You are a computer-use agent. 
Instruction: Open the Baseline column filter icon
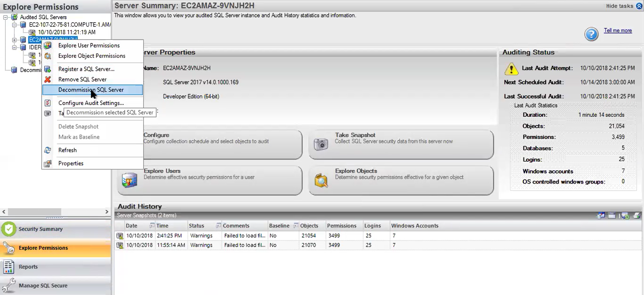click(x=296, y=225)
